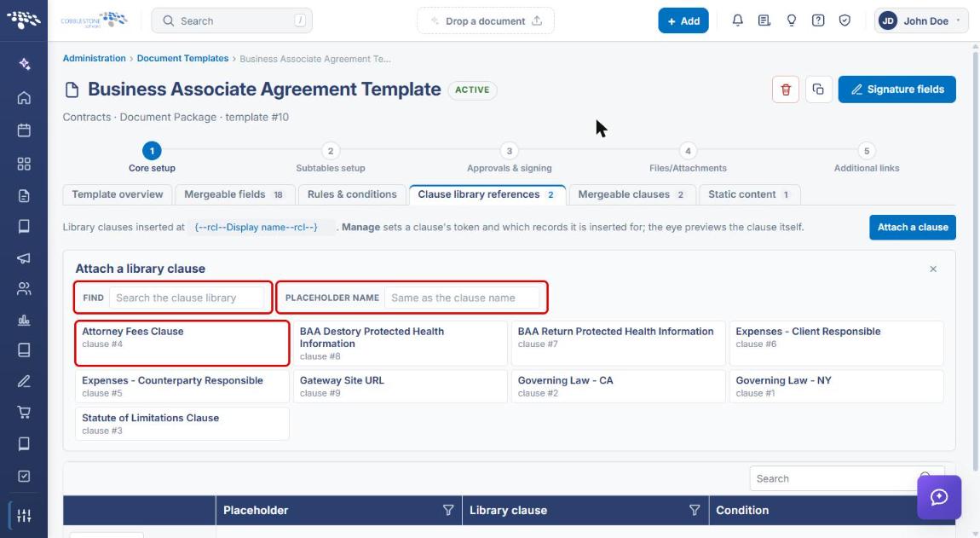This screenshot has height=538, width=980.
Task: Open the lightbulb ideas icon
Action: (x=792, y=20)
